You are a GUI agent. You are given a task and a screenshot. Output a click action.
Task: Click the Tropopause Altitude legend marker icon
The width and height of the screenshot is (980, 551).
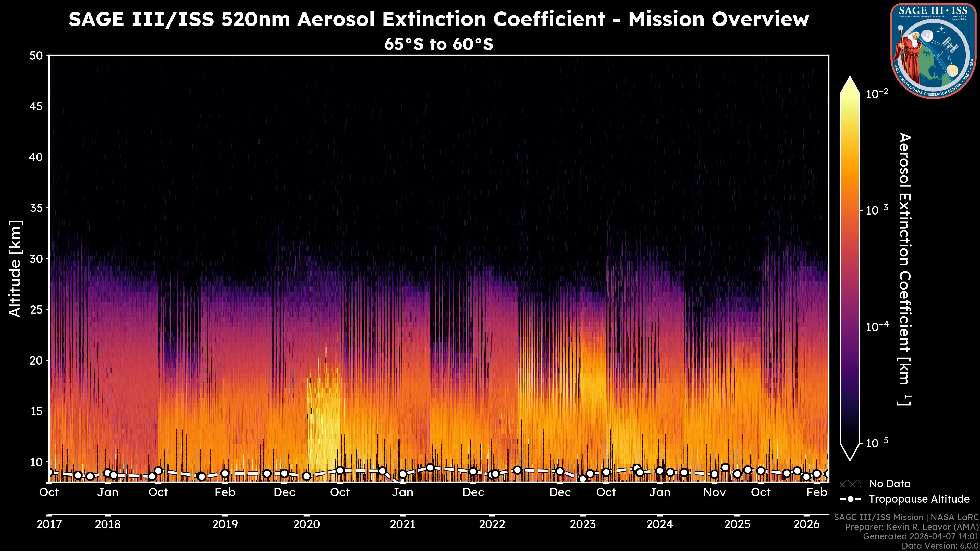(850, 499)
